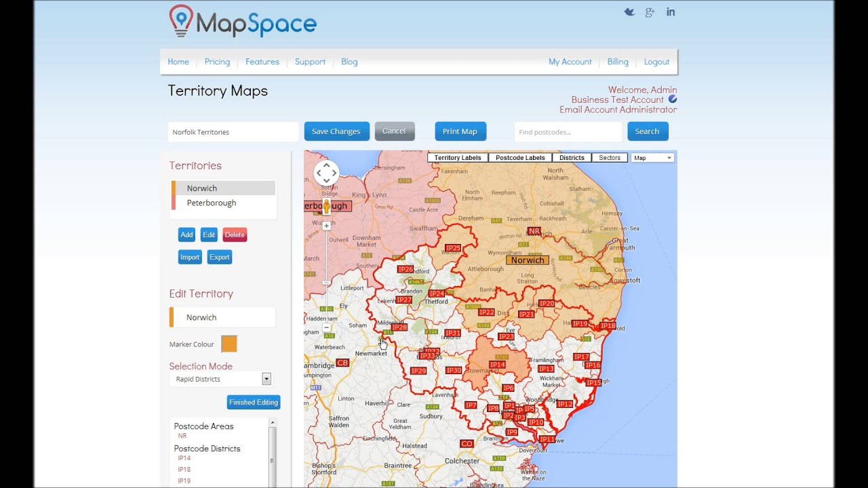Click the Norwich name field under Edit Territory
Viewport: 868px width, 488px height.
click(x=223, y=317)
